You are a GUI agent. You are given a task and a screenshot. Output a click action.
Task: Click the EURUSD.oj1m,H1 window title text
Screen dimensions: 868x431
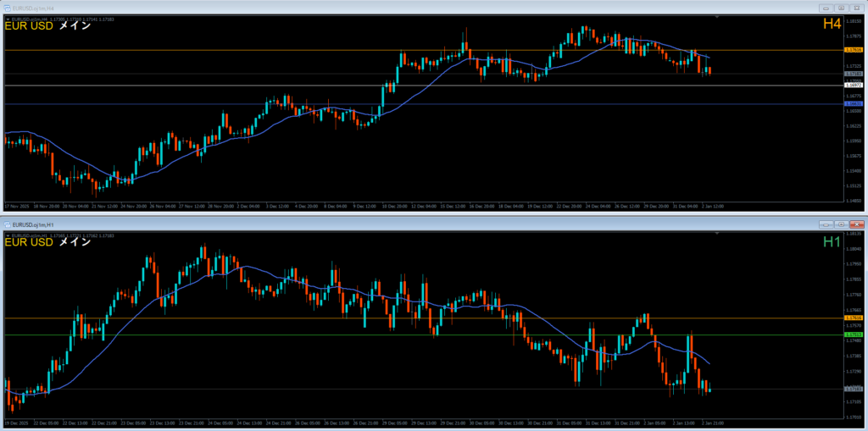coord(33,224)
